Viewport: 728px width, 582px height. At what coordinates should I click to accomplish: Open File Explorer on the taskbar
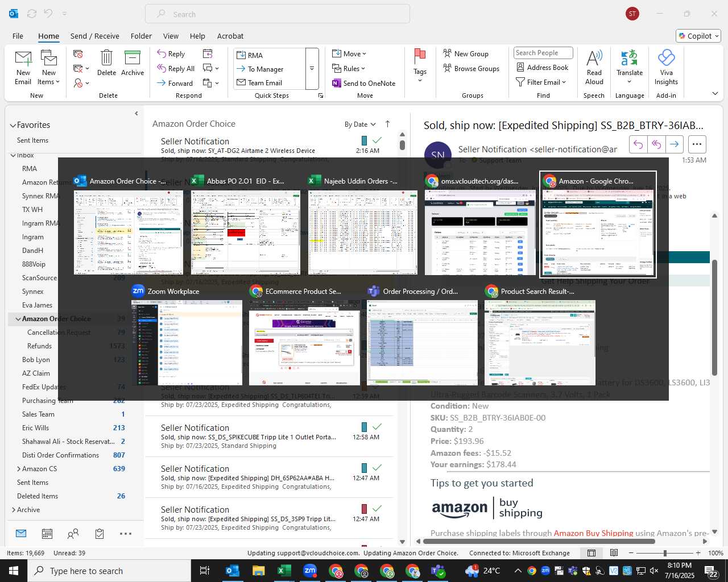click(258, 571)
